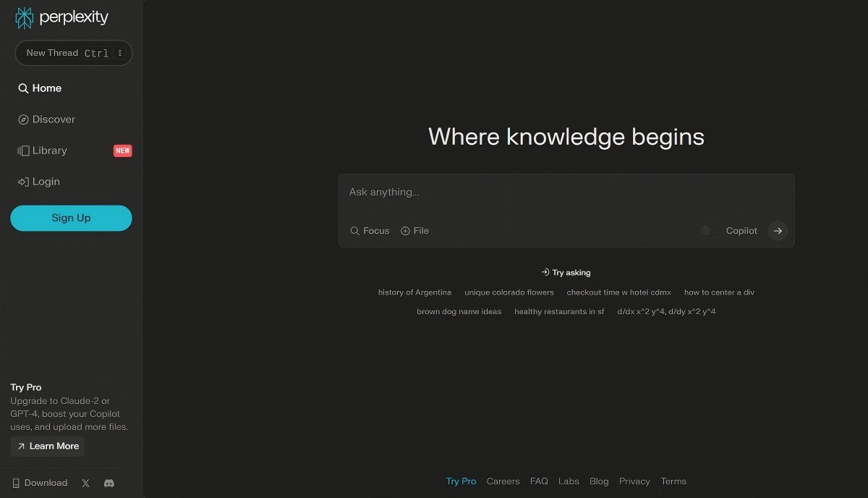Image resolution: width=868 pixels, height=498 pixels.
Task: Click the Sign Up button
Action: click(x=71, y=218)
